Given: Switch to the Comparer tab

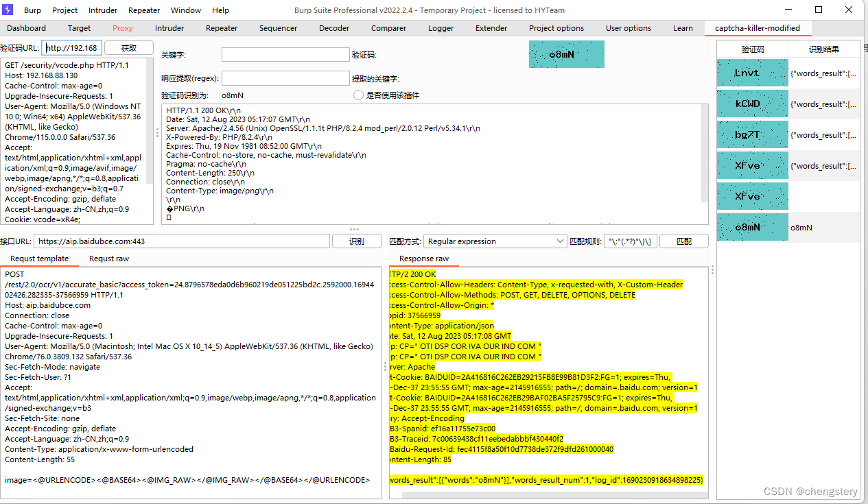Looking at the screenshot, I should tap(388, 28).
